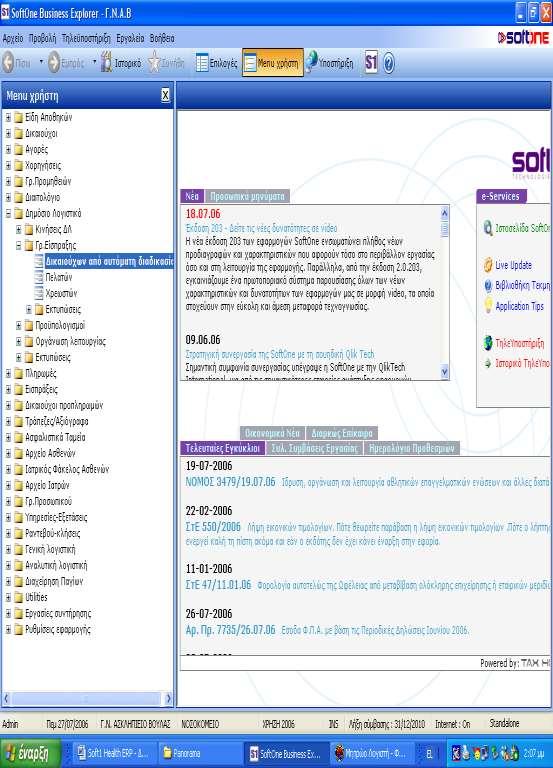Select Ρυθμίσεις εφαρμογής tree item
The image size is (553, 768).
coord(58,629)
